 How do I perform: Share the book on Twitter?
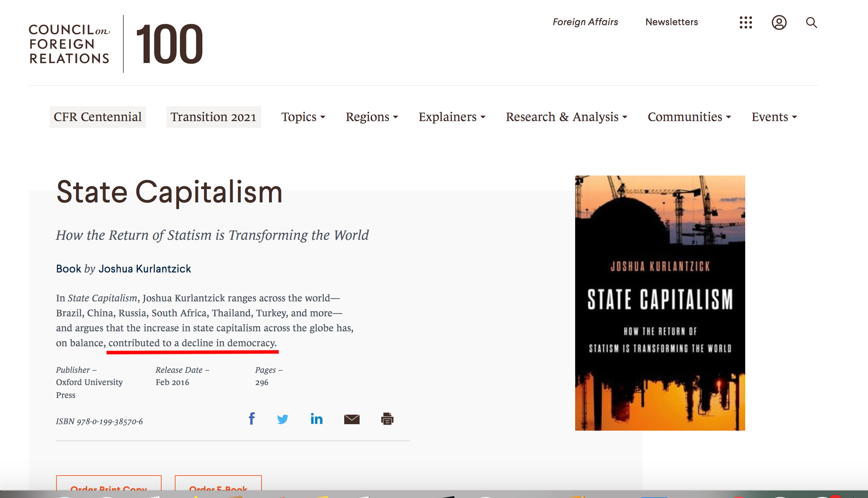[x=283, y=419]
